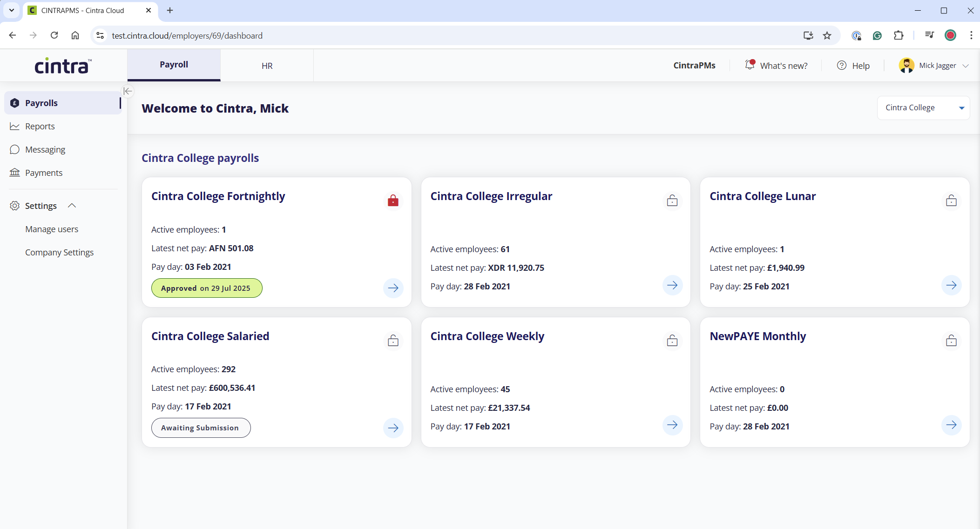Click the Reports chart icon
This screenshot has height=529, width=980.
tap(15, 126)
